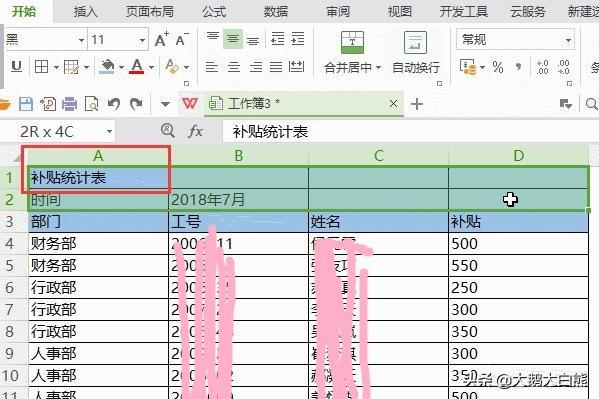Click the Print icon
This screenshot has height=399, width=599.
pos(70,104)
